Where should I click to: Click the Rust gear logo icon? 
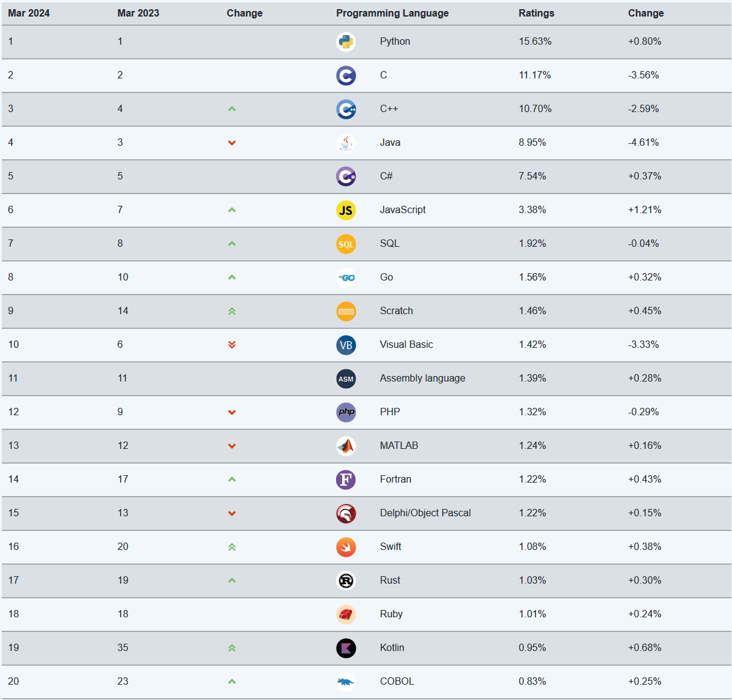[346, 581]
